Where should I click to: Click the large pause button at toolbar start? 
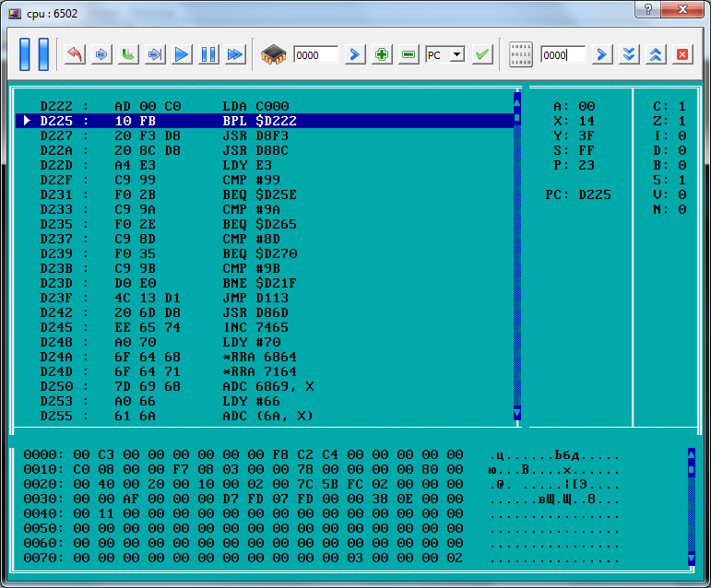tap(34, 54)
